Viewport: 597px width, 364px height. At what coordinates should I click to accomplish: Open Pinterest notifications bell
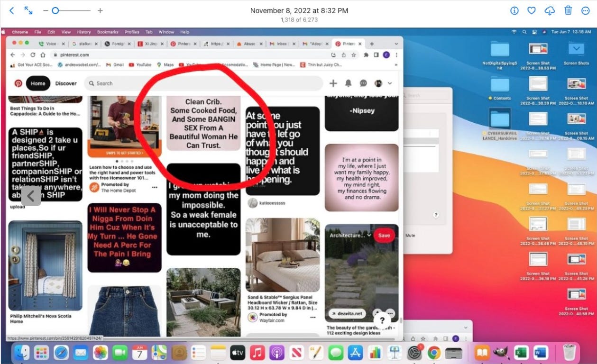348,83
